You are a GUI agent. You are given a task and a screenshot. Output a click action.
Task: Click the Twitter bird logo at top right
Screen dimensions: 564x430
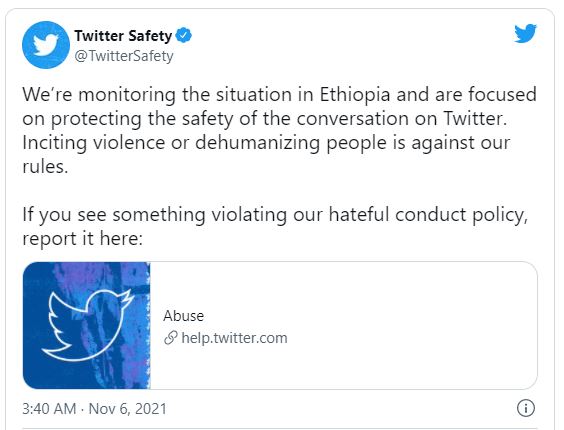525,33
